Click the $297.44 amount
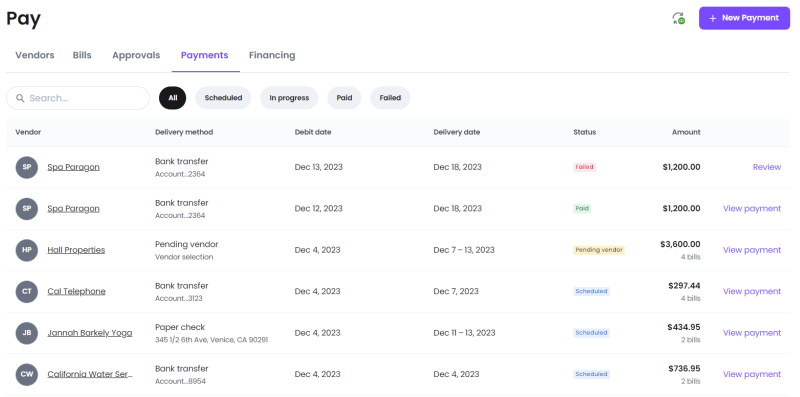This screenshot has height=397, width=800. point(684,286)
